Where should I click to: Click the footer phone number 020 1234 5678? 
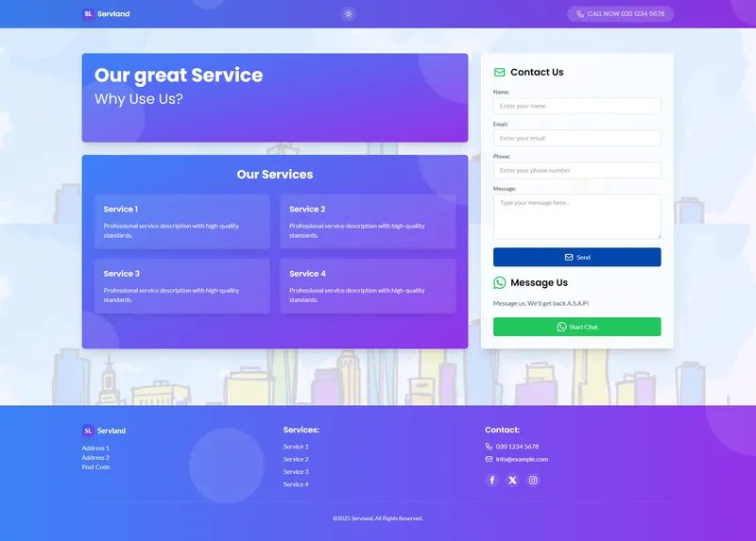[x=517, y=447]
